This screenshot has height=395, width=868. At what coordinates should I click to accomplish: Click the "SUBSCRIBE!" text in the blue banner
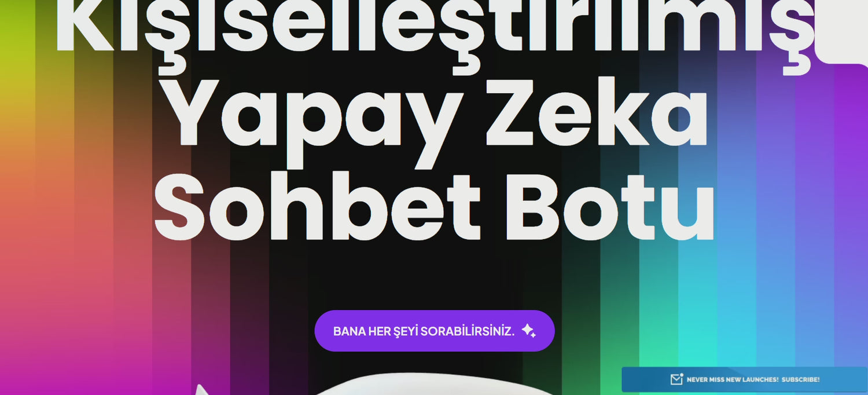tap(800, 379)
